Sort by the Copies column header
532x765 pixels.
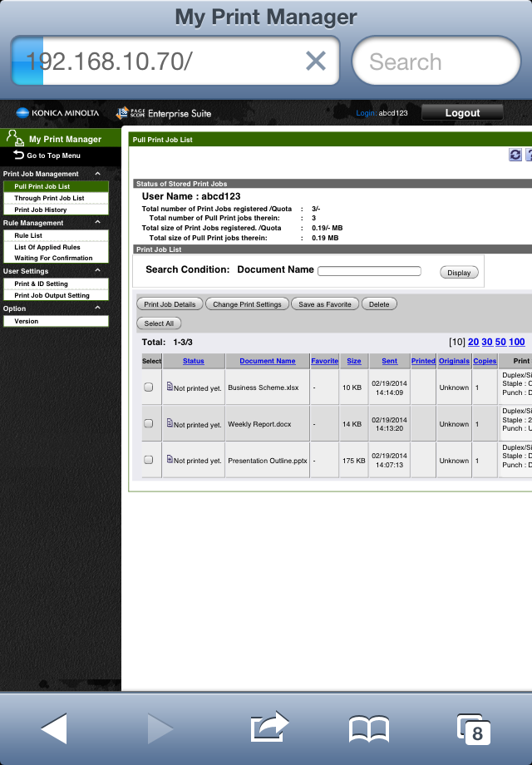485,361
